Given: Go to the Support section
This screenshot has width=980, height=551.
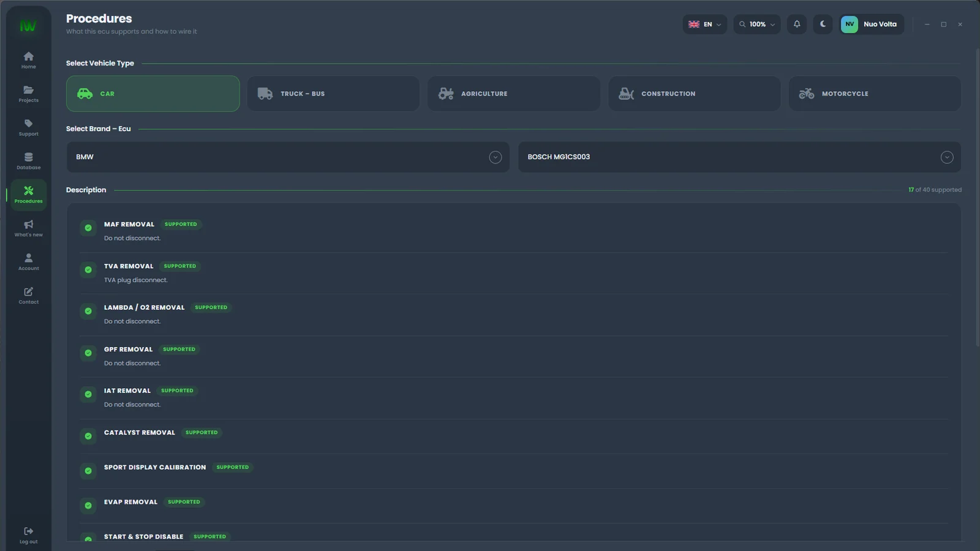Looking at the screenshot, I should [x=28, y=127].
